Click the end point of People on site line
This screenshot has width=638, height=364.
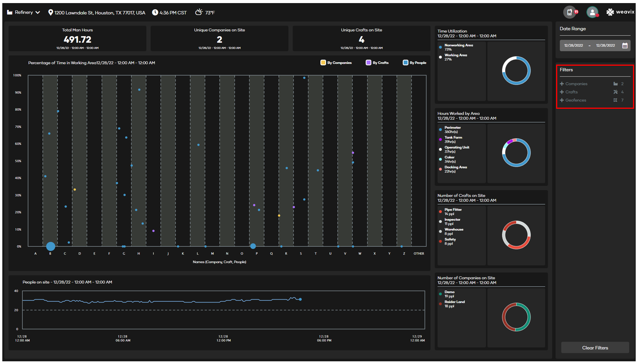(300, 299)
